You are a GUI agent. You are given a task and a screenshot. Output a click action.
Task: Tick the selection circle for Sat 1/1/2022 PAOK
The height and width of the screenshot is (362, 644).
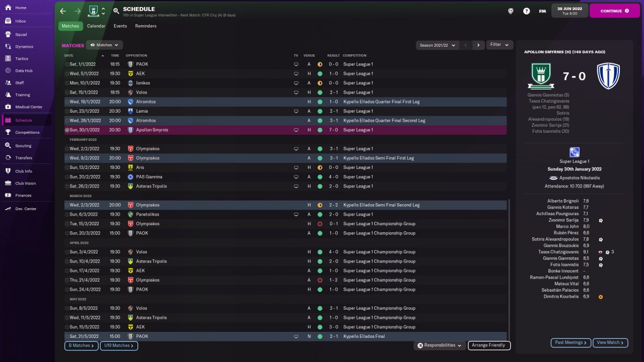click(67, 64)
